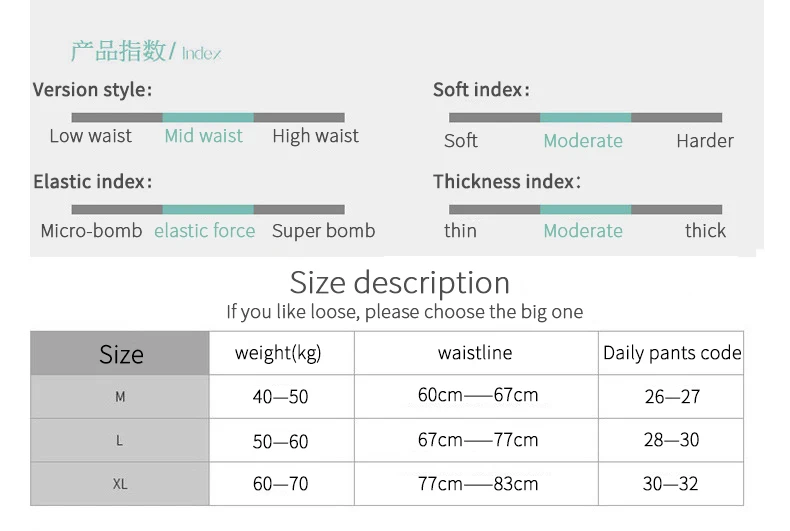Viewport: 790px width, 531px height.
Task: Select the XL size row cell
Action: click(120, 484)
